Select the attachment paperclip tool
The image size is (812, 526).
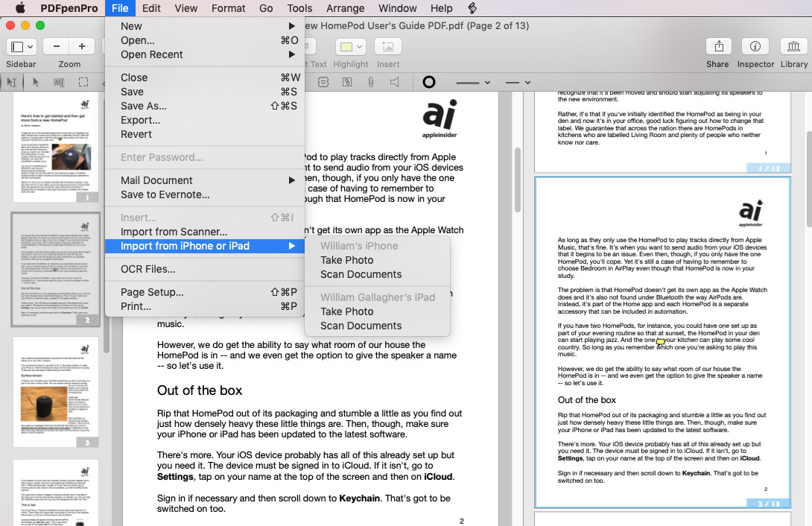point(371,82)
